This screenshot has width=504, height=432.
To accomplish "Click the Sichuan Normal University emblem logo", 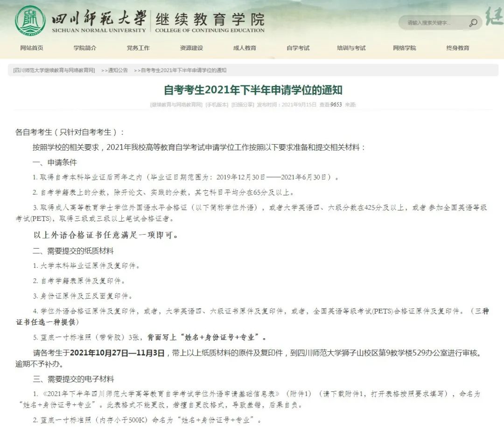I will click(x=29, y=21).
